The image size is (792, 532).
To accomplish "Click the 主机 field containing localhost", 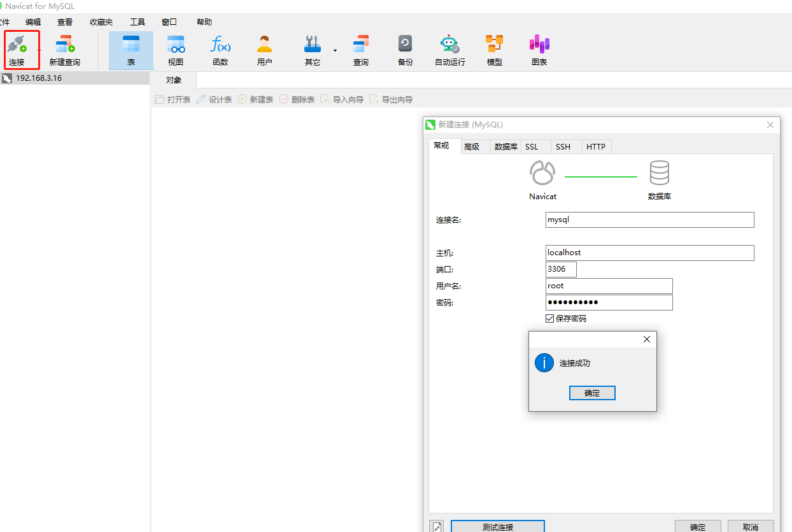I will 650,253.
